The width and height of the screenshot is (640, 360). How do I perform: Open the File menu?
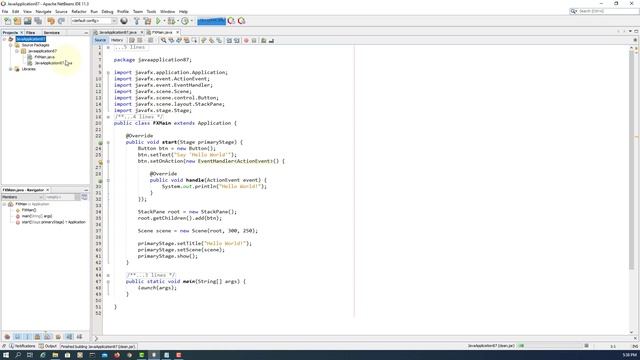pyautogui.click(x=5, y=11)
